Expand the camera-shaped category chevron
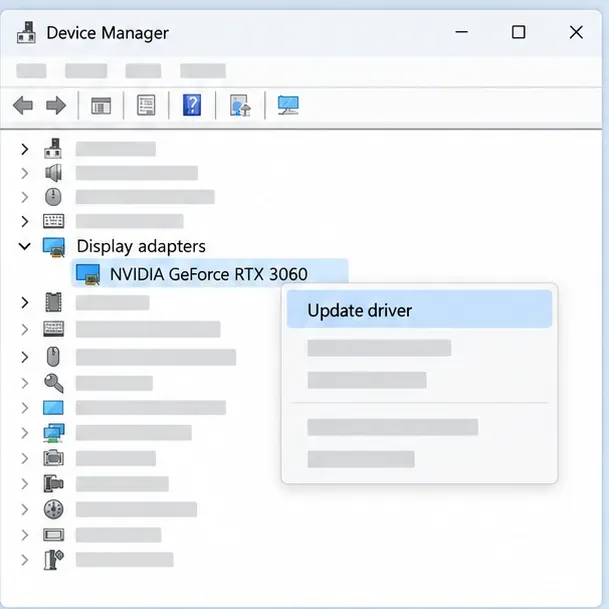Image resolution: width=609 pixels, height=609 pixels. pyautogui.click(x=25, y=458)
